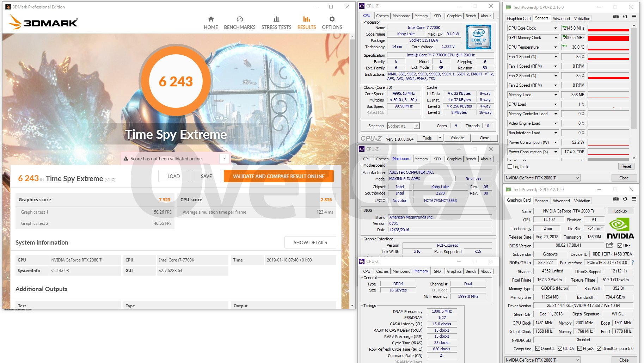Viewport: 644px width, 363px height.
Task: Enable the Log to file checkbox
Action: click(510, 167)
